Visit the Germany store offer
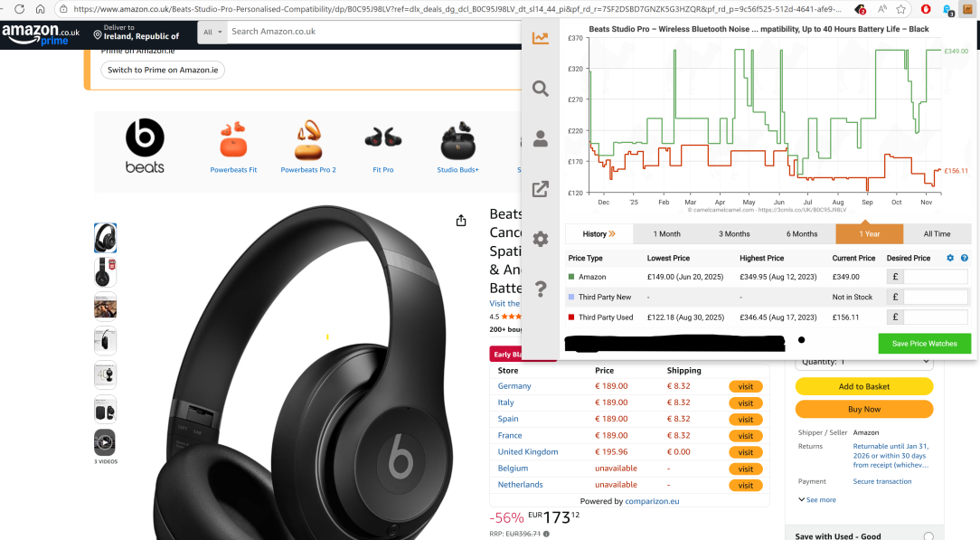Image resolution: width=980 pixels, height=540 pixels. point(746,386)
